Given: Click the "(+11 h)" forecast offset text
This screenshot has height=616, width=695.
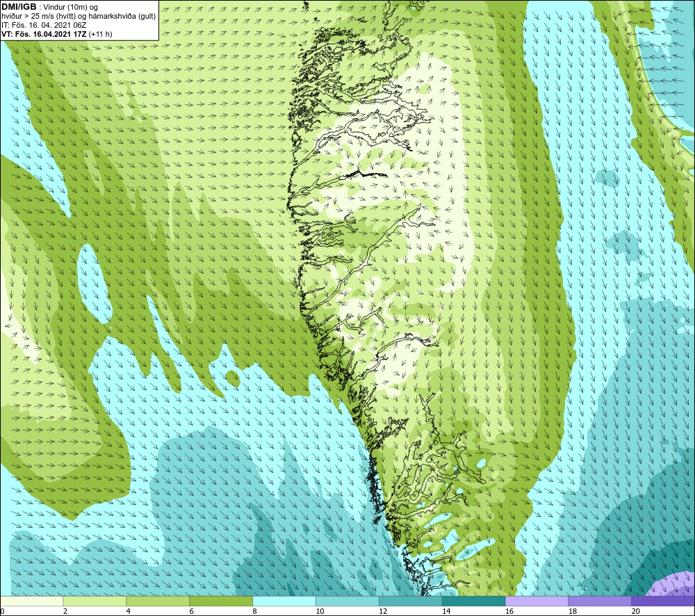Looking at the screenshot, I should pos(101,34).
